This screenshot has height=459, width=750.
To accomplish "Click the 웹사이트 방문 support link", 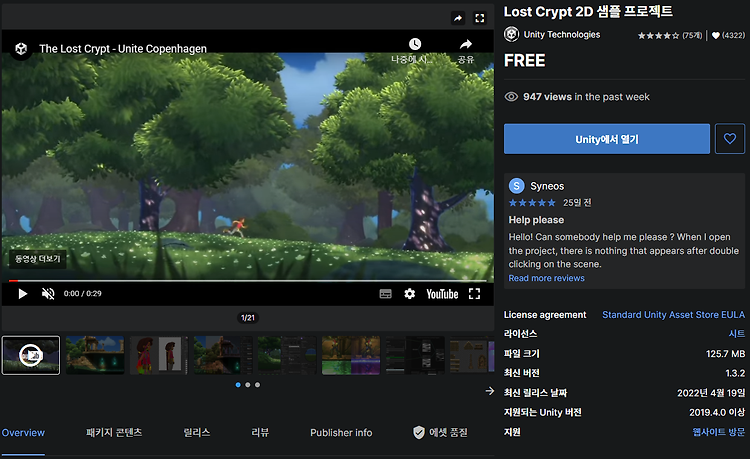I will [718, 432].
